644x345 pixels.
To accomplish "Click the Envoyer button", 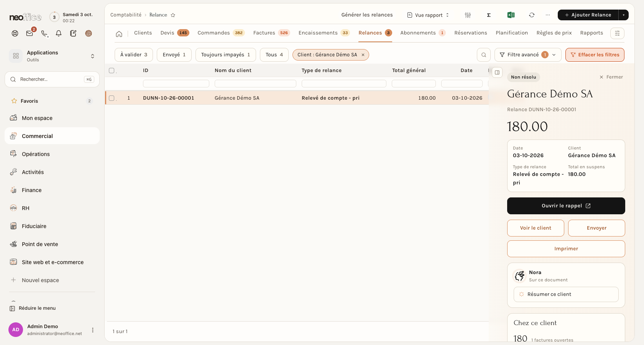I will point(596,228).
